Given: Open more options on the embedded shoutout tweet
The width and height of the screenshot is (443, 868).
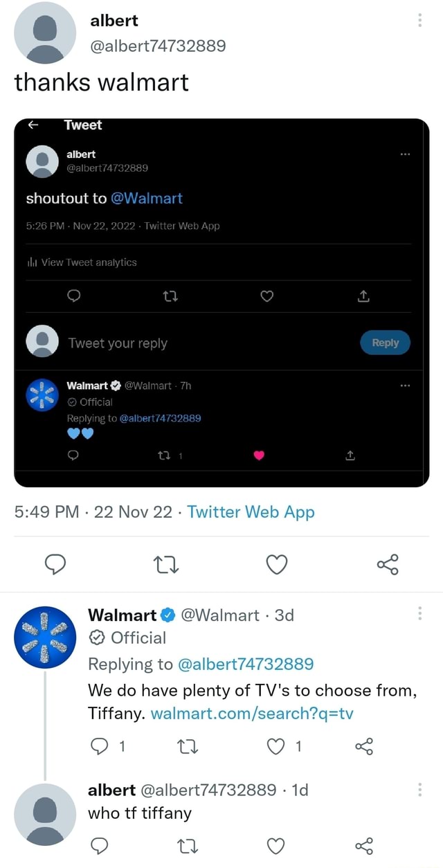Looking at the screenshot, I should point(405,154).
